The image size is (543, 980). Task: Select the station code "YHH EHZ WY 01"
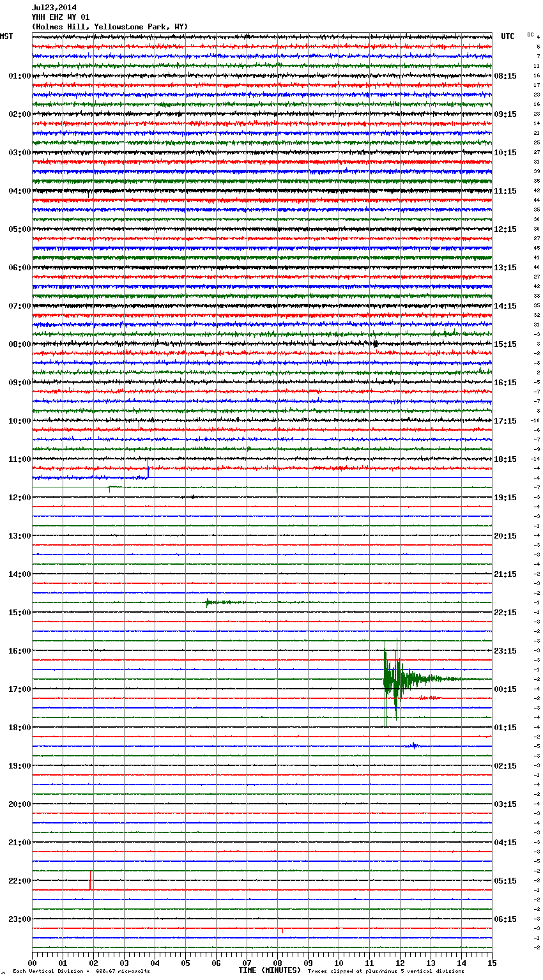pos(61,17)
